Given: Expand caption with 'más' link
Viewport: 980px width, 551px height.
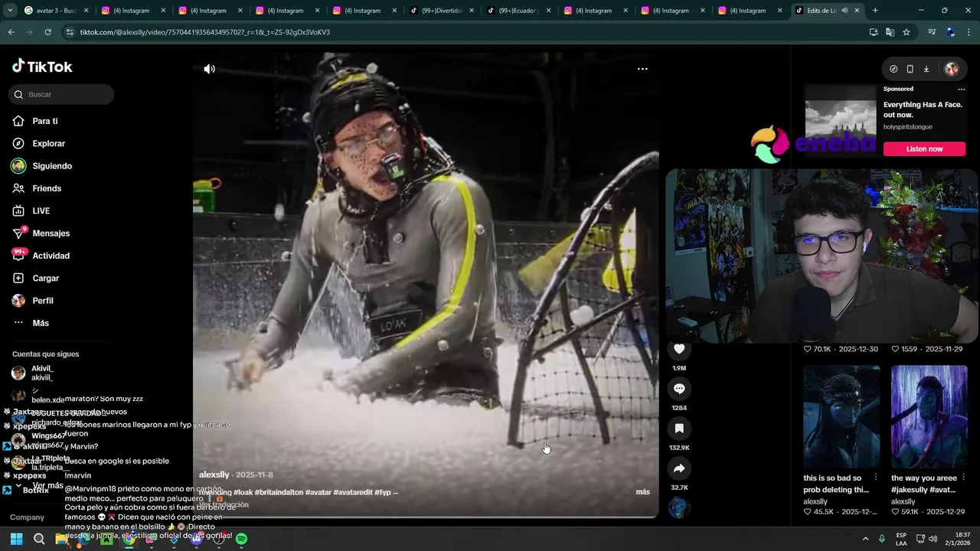Looking at the screenshot, I should tap(643, 492).
